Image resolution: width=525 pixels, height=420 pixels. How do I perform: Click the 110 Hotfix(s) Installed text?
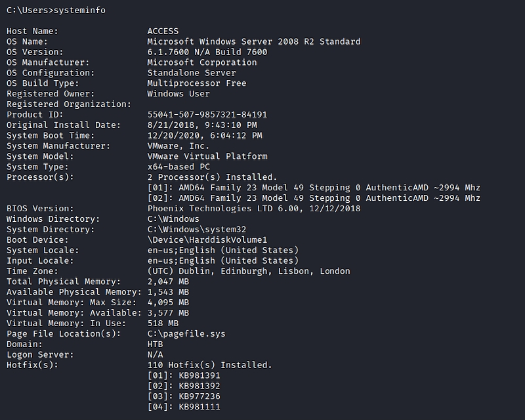(x=209, y=365)
